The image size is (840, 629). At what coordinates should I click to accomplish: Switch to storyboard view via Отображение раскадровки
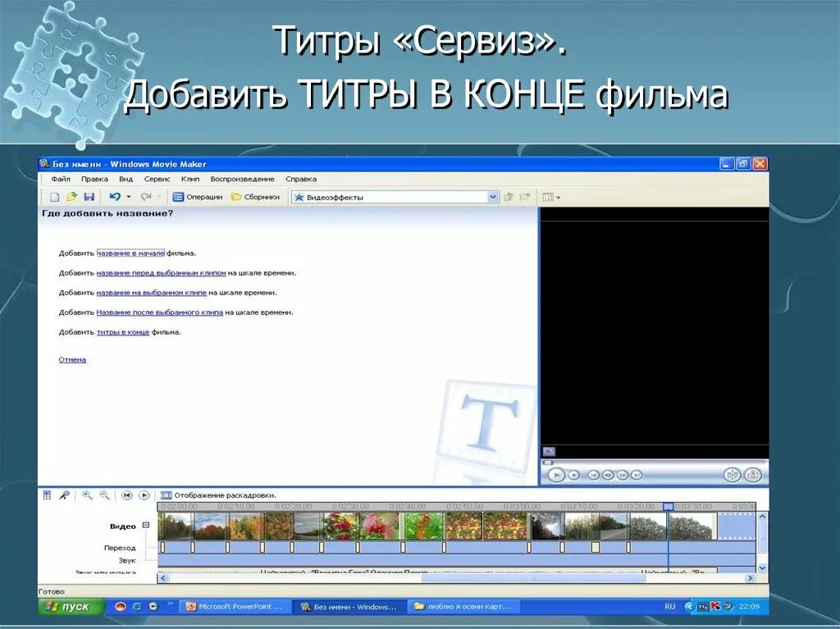(x=218, y=495)
